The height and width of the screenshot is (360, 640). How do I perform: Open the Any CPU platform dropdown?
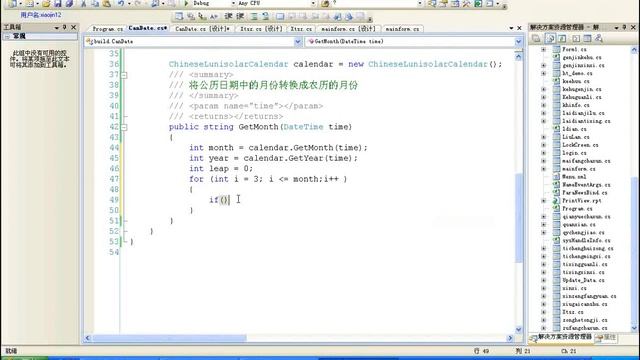(313, 4)
